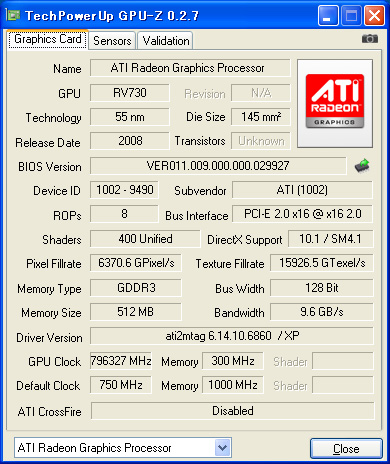Image resolution: width=390 pixels, height=464 pixels.
Task: Click the Texture Fillrate label
Action: pyautogui.click(x=230, y=264)
